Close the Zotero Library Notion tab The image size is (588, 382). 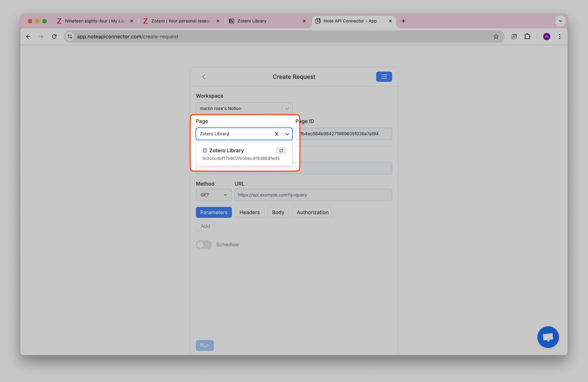point(304,21)
